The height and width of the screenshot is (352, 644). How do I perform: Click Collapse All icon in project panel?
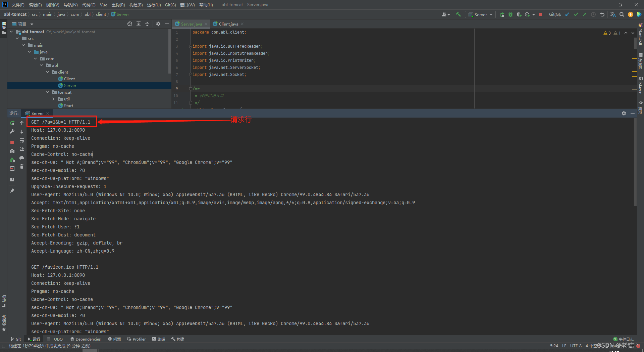pos(147,24)
